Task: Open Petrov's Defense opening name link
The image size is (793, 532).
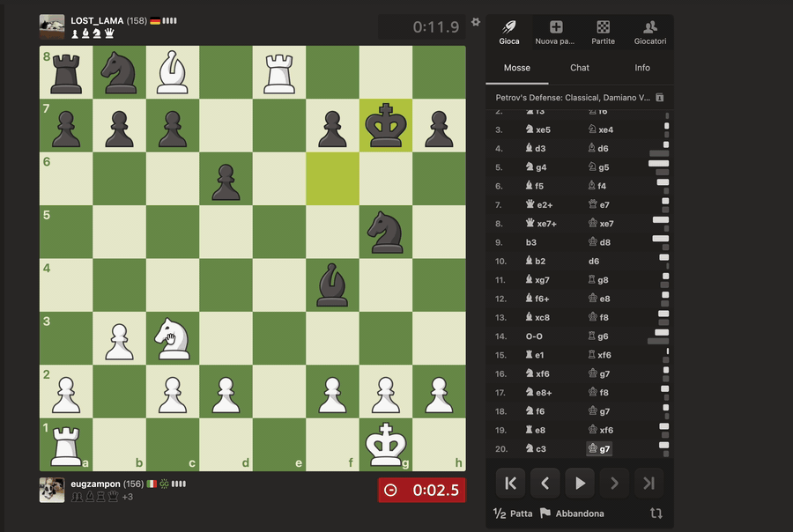Action: 573,98
